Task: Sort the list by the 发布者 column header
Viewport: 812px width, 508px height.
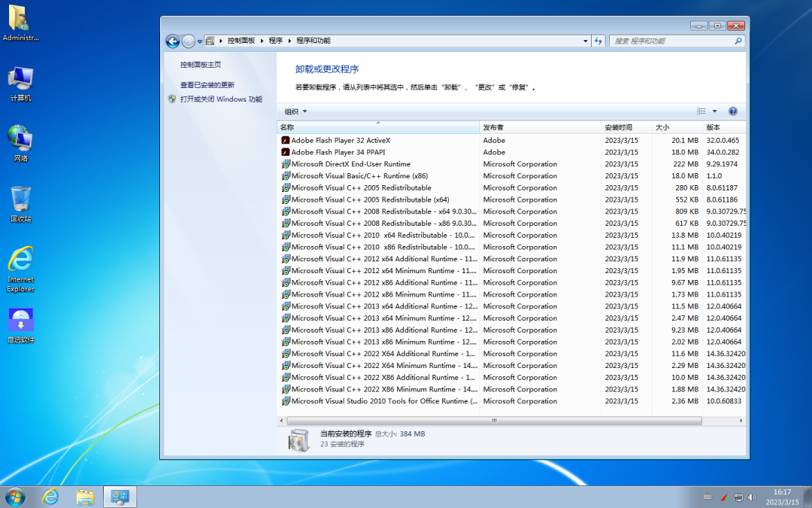Action: click(x=540, y=127)
